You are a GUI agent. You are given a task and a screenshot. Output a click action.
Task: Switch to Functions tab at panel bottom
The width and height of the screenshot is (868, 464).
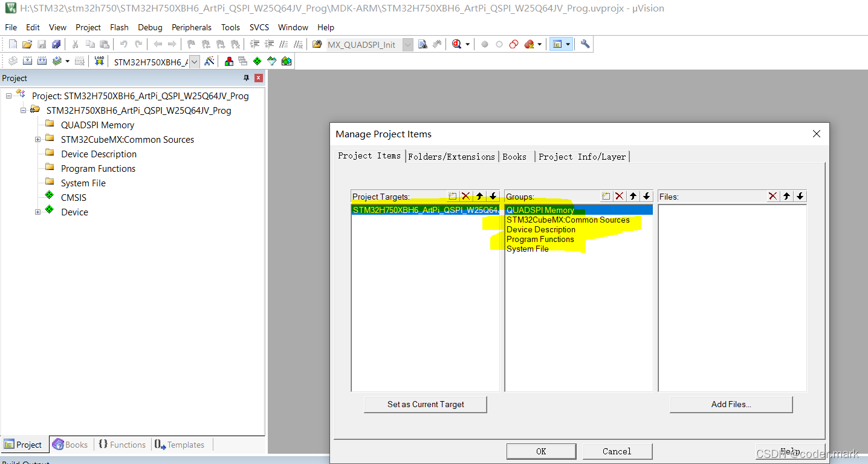pyautogui.click(x=122, y=445)
